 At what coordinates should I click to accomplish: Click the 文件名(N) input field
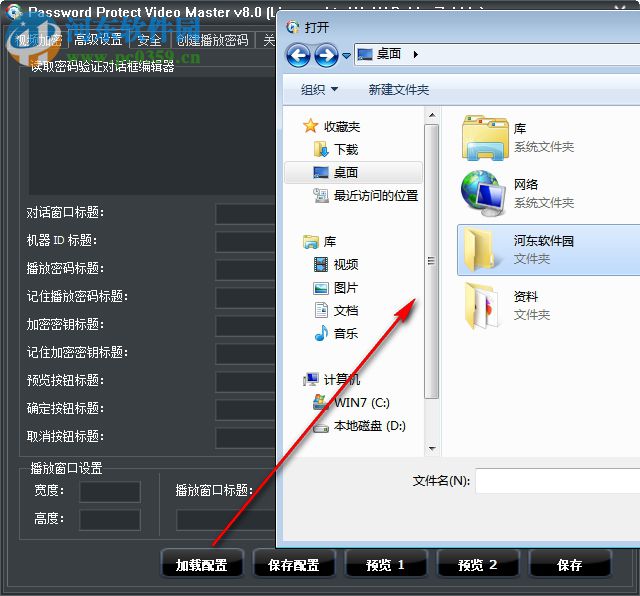click(558, 481)
